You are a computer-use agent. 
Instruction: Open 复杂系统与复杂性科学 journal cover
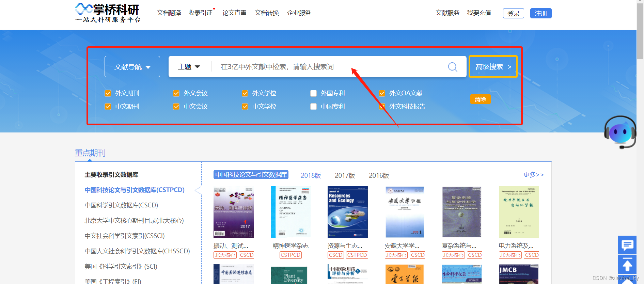(462, 212)
